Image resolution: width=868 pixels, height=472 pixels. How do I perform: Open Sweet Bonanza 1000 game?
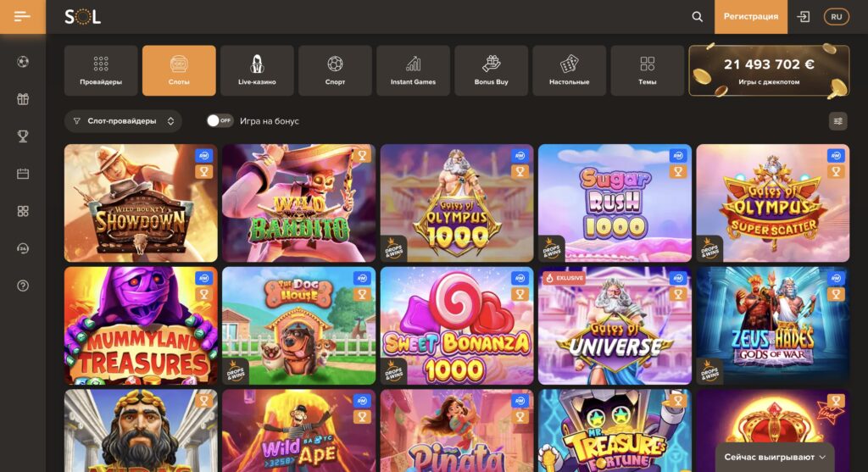click(x=457, y=326)
